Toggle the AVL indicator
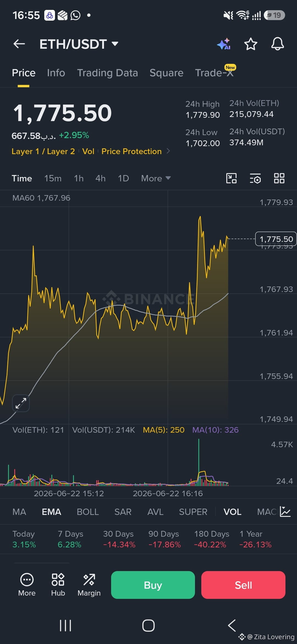Image resolution: width=297 pixels, height=644 pixels. coord(155,512)
